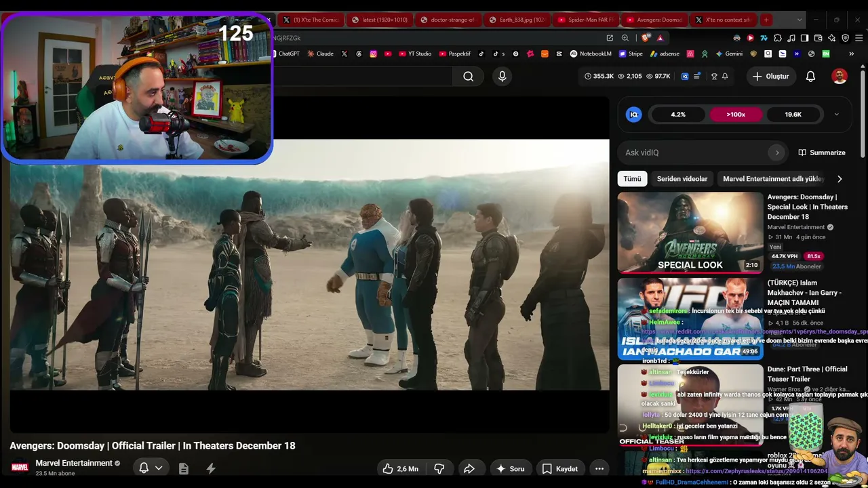Screen dimensions: 868x488
Task: Like the video with thumbs up
Action: [400, 468]
